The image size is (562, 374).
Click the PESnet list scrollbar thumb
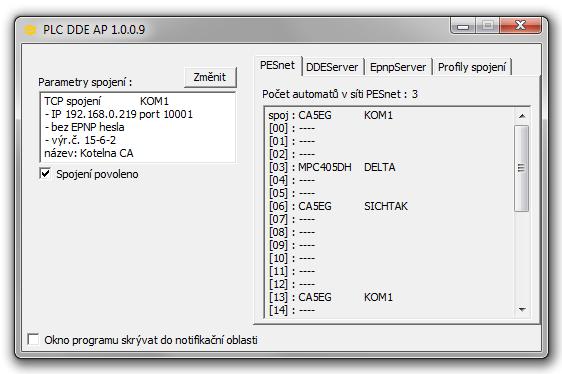click(x=521, y=168)
